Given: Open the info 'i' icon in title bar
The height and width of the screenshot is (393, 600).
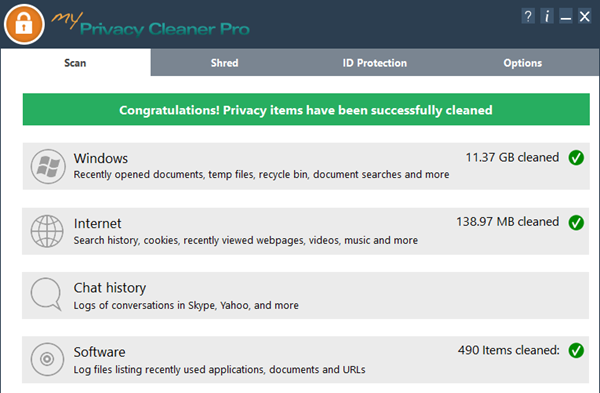Looking at the screenshot, I should (547, 16).
